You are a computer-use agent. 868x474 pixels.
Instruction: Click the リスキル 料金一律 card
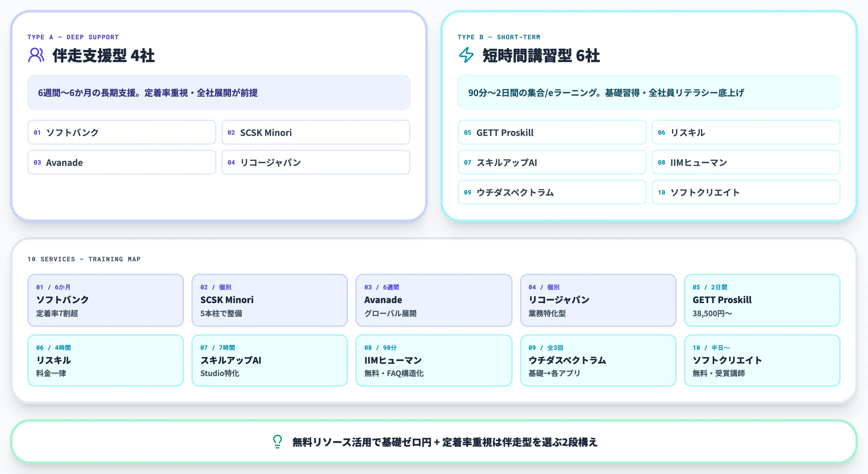(105, 360)
